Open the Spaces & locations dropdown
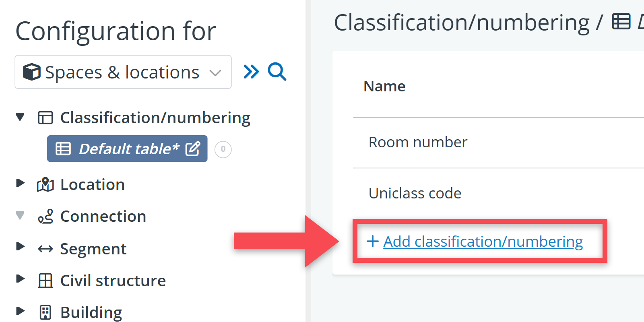The width and height of the screenshot is (644, 322). point(123,72)
